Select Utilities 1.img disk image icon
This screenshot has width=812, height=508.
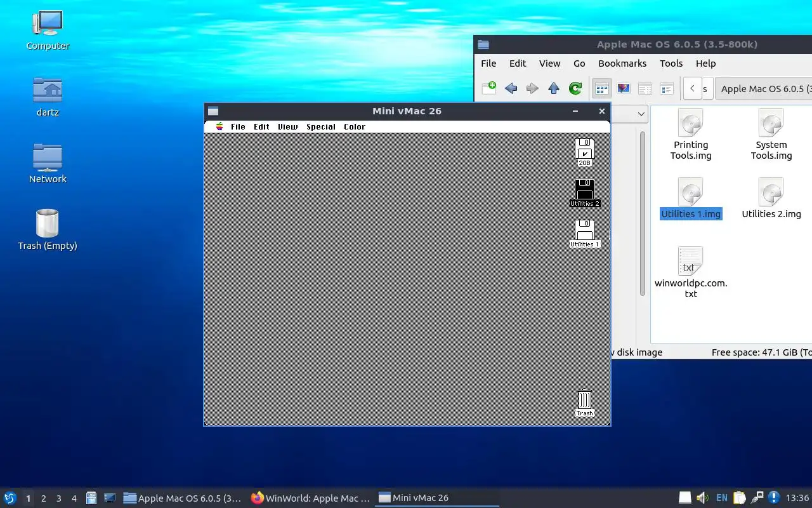[691, 191]
